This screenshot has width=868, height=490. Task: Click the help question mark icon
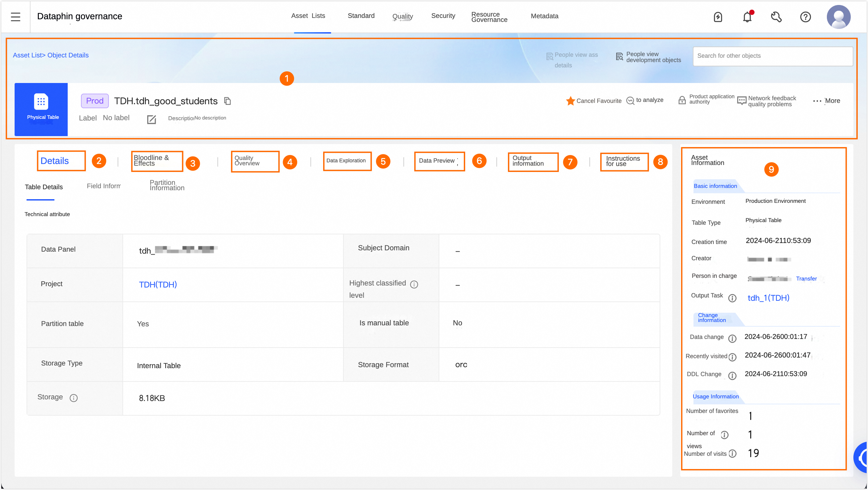coord(805,17)
